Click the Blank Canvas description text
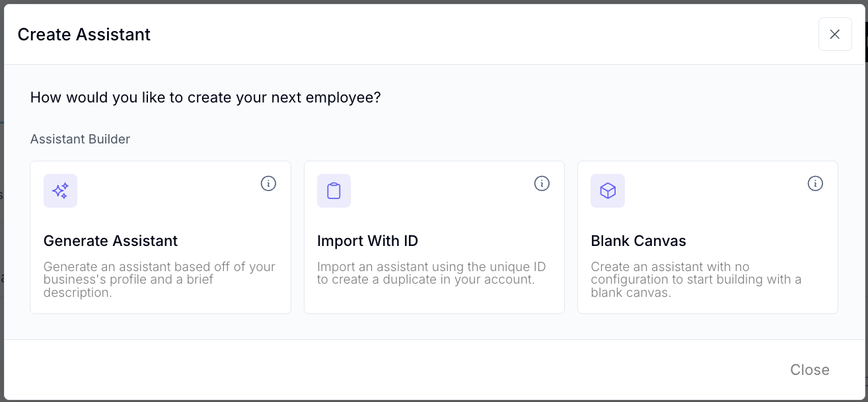Screen dimensions: 868x402 [696, 280]
